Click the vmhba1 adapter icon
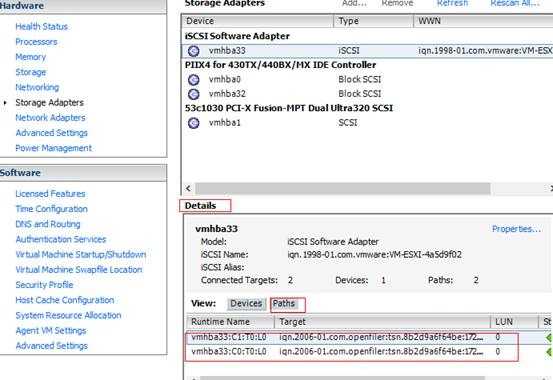Viewport: 553px width, 380px height. tap(193, 123)
